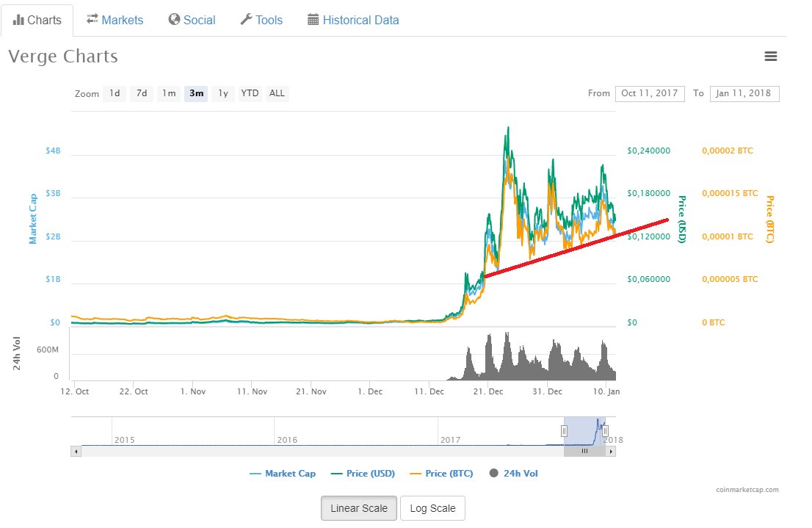Click the 0,00002 BTC axis label

728,151
